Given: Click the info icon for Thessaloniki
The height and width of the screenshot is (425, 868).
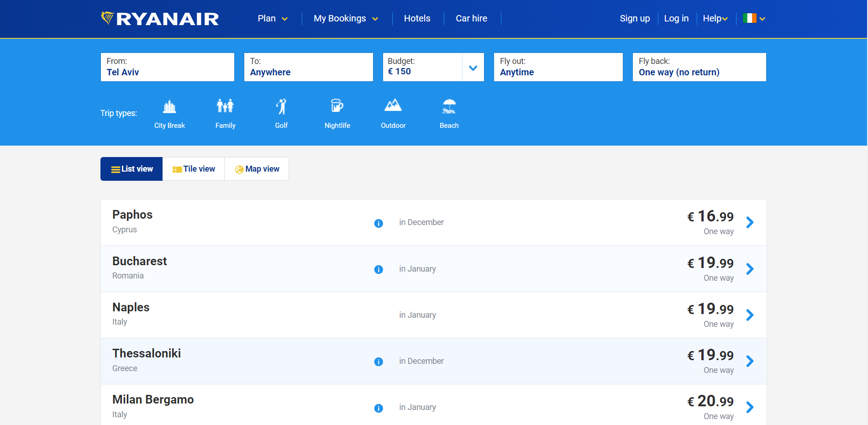Looking at the screenshot, I should click(x=379, y=362).
